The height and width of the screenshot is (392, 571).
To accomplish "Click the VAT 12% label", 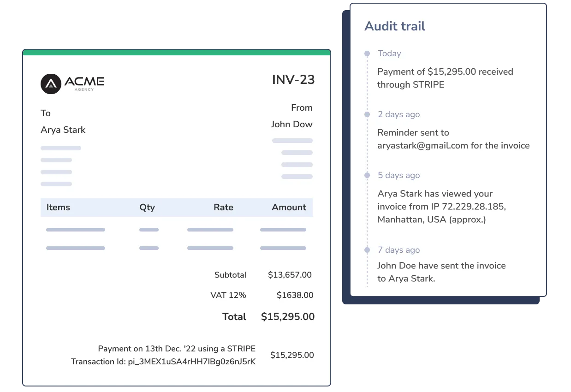I will (x=228, y=295).
